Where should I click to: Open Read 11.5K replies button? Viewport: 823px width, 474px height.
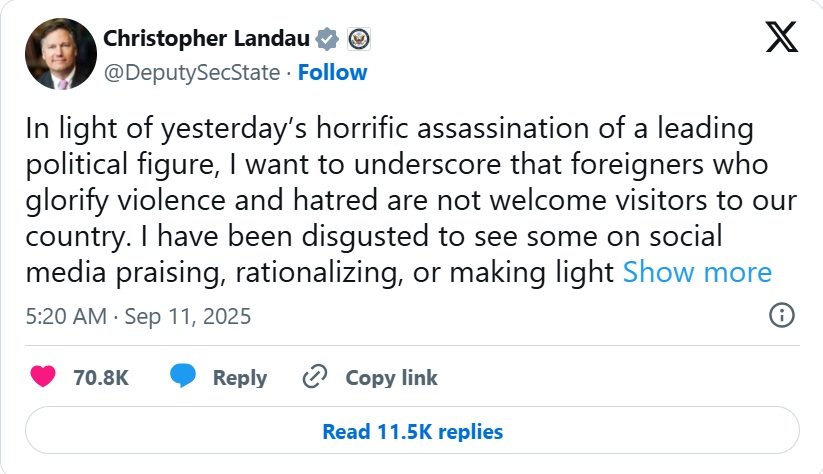pos(412,432)
